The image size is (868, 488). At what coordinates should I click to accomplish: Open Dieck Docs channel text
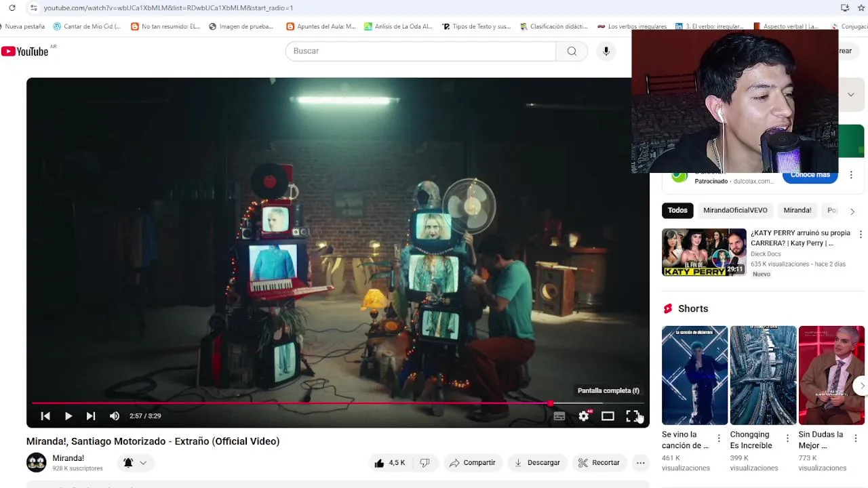pyautogui.click(x=766, y=254)
